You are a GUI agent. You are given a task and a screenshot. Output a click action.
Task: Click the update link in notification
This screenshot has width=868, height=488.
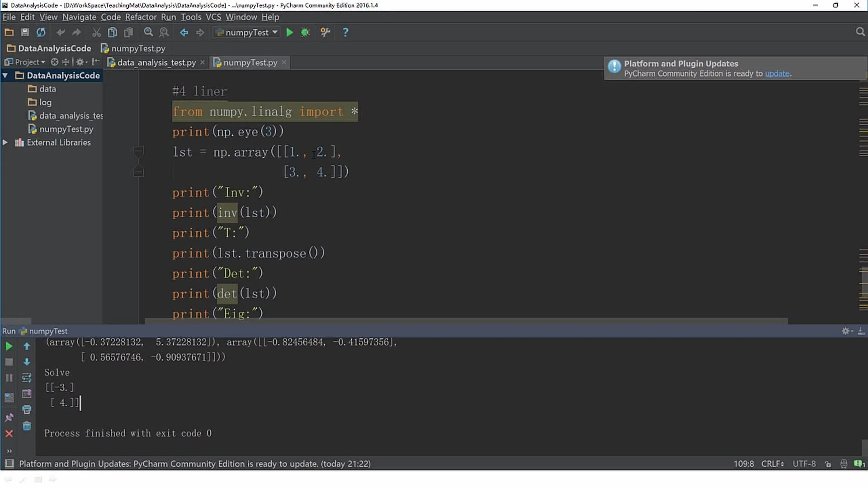tap(777, 74)
